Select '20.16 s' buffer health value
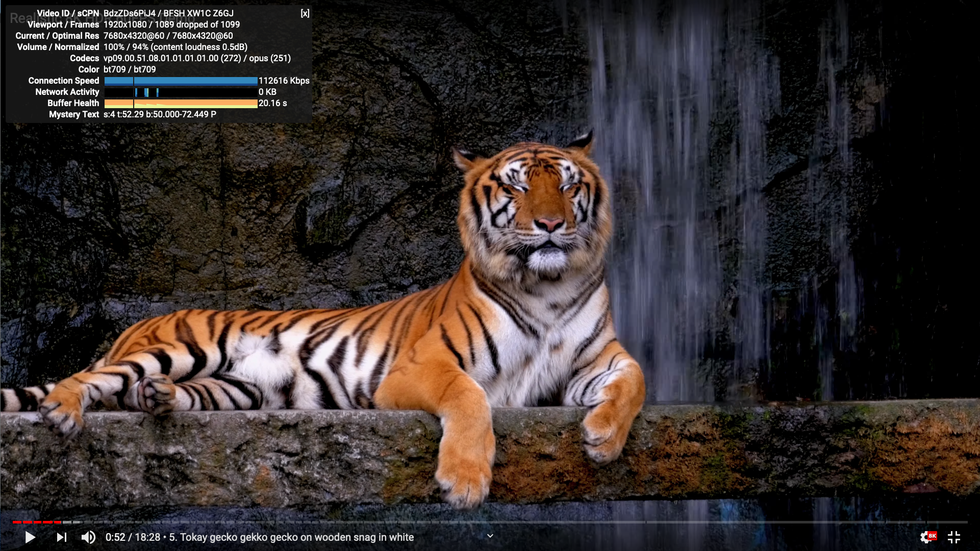980x551 pixels. (x=273, y=103)
